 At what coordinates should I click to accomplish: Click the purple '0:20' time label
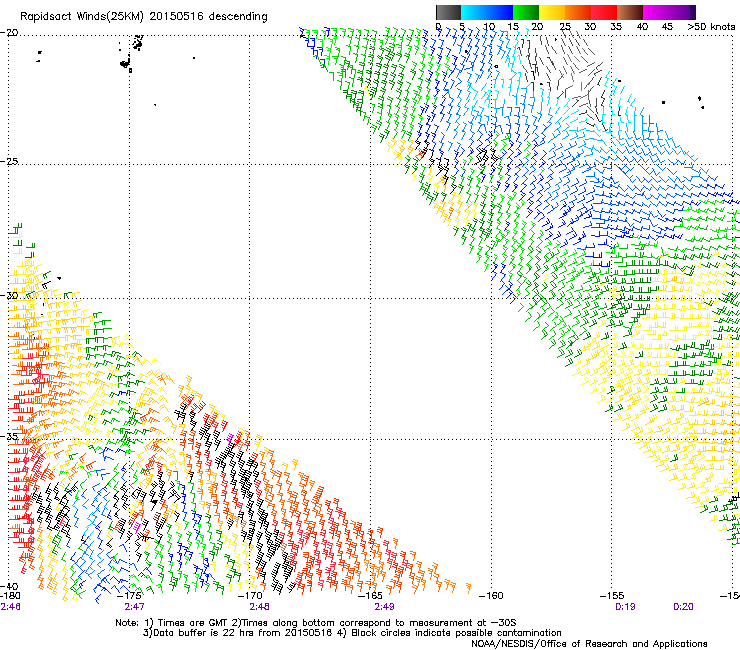pyautogui.click(x=683, y=607)
